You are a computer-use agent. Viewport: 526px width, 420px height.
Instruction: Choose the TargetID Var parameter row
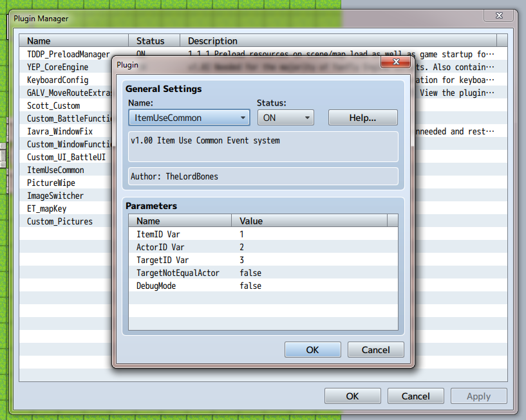point(162,260)
